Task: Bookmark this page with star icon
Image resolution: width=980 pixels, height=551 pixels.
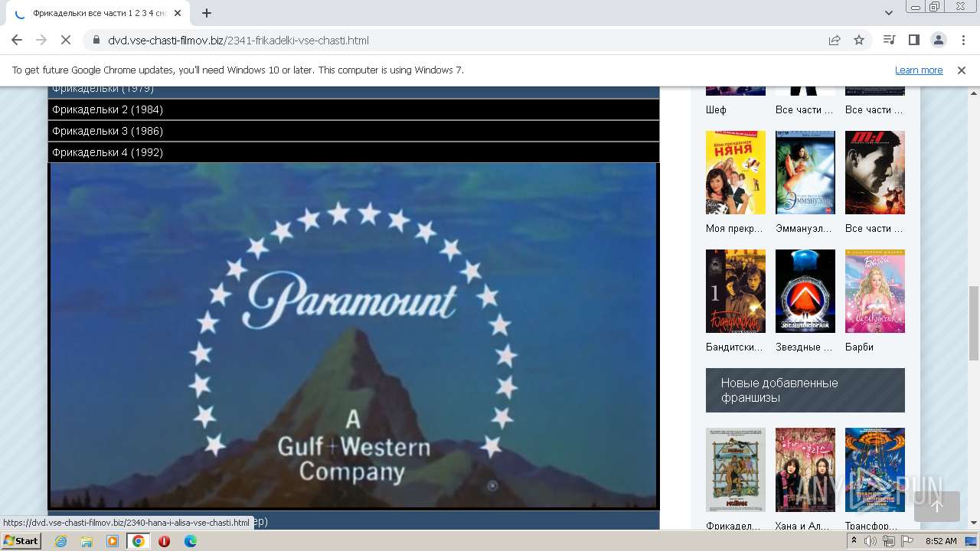Action: pyautogui.click(x=859, y=40)
